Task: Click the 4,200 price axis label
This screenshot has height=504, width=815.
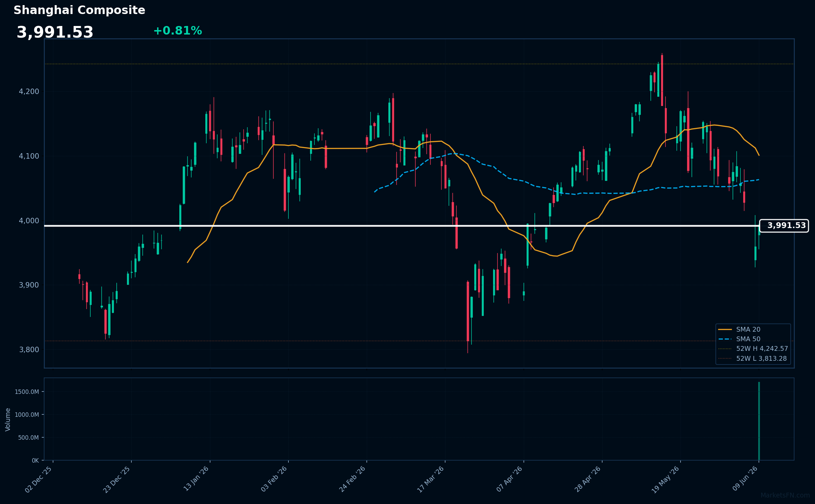Action: 29,92
